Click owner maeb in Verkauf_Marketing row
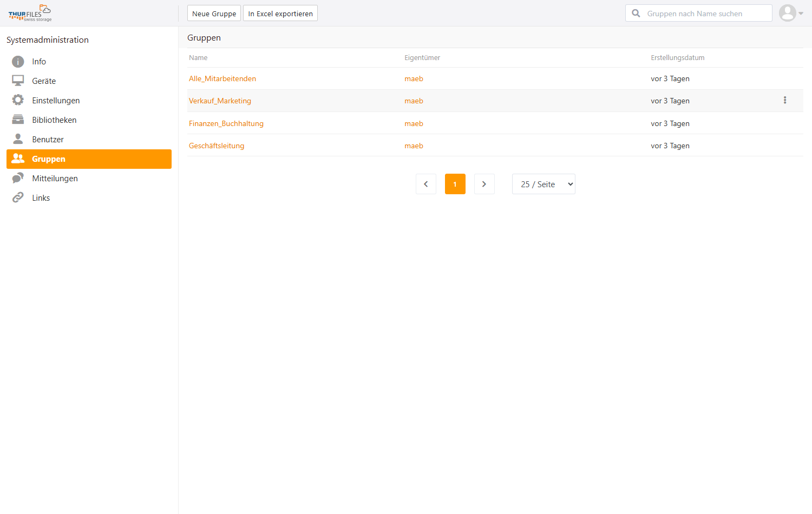 pos(414,101)
